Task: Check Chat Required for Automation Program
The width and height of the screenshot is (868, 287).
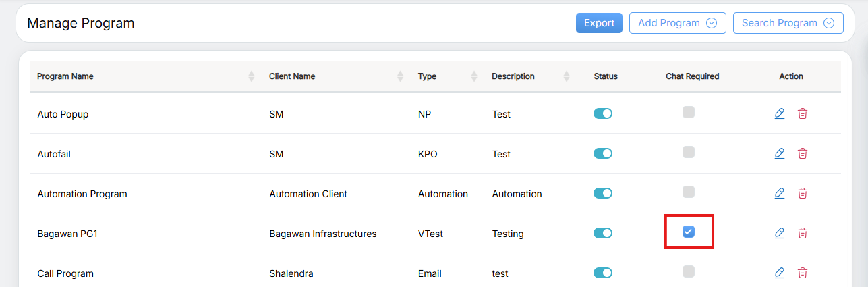Action: coord(688,192)
